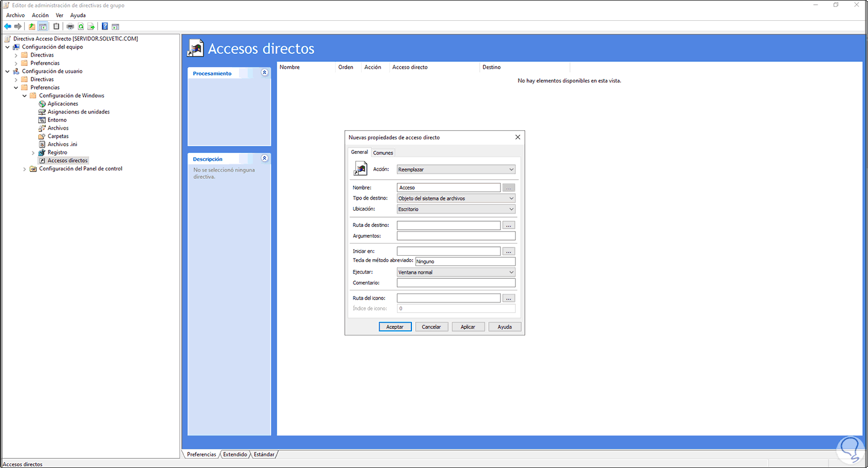The width and height of the screenshot is (868, 468).
Task: Select the Preferencias bottom tab
Action: (x=201, y=455)
